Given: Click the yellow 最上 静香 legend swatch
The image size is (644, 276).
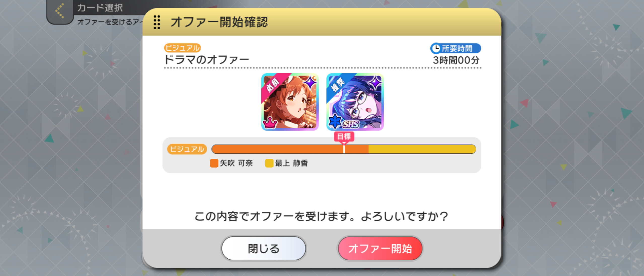Looking at the screenshot, I should (269, 163).
